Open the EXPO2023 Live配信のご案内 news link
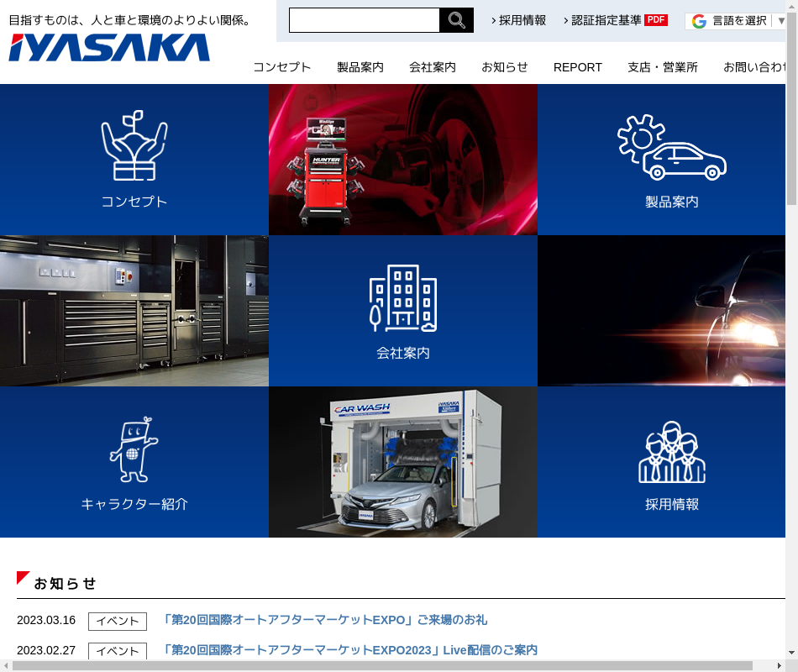798x672 pixels. click(x=349, y=650)
